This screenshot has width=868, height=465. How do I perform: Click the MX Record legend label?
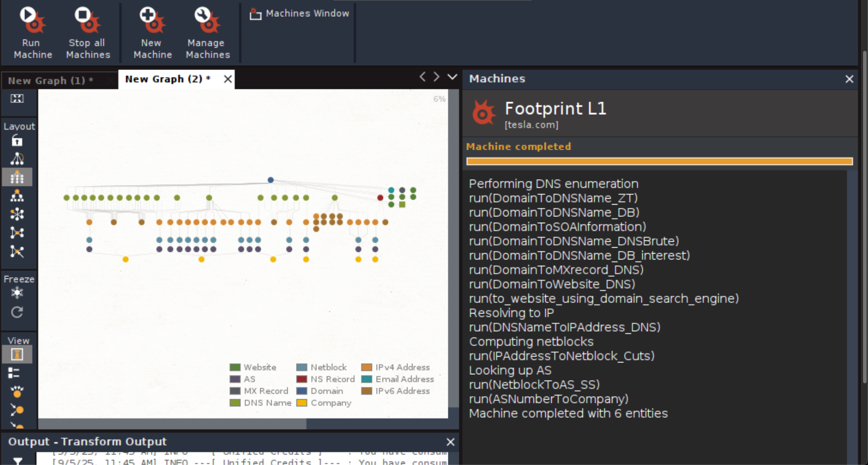[x=266, y=391]
